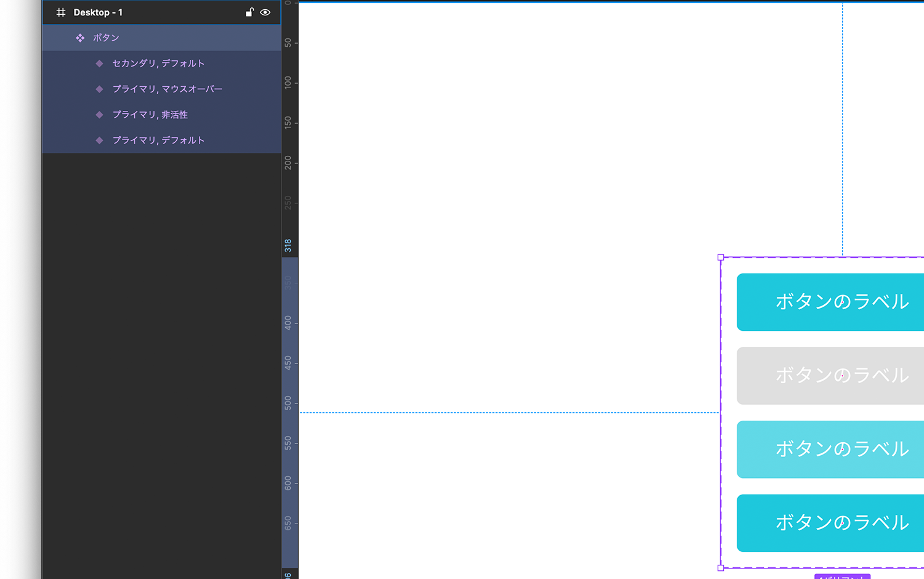The image size is (924, 579).
Task: Click the diamond icon of プライマリ, 非活性
Action: pos(99,115)
